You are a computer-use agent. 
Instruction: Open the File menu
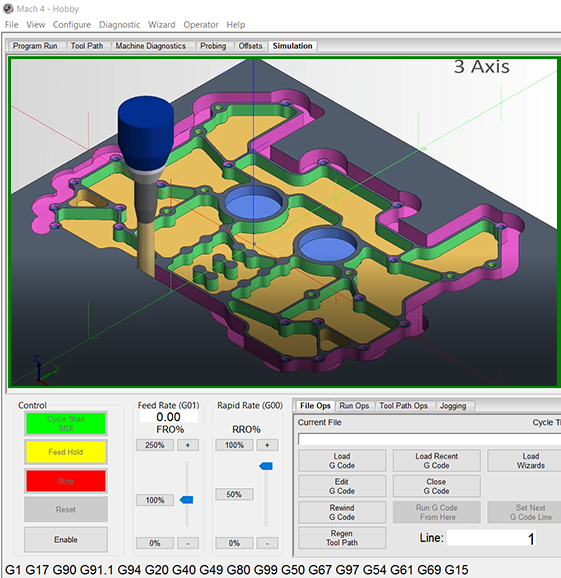click(11, 25)
